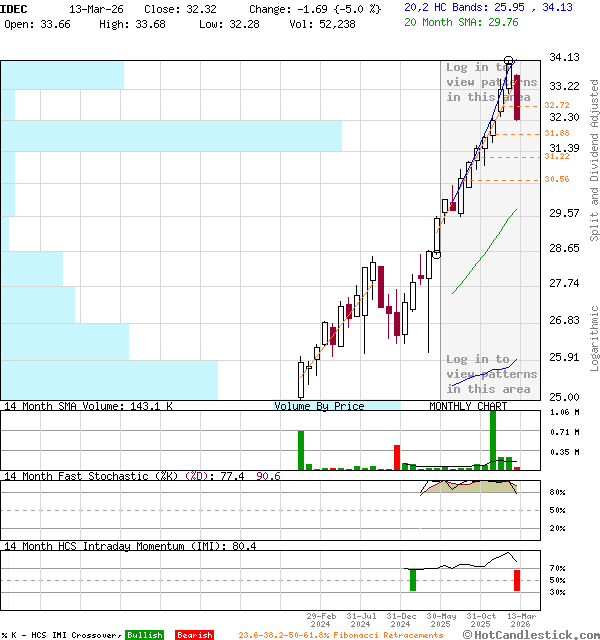Select the 32.72 Fibonacci level label
The height and width of the screenshot is (640, 600).
[x=557, y=105]
